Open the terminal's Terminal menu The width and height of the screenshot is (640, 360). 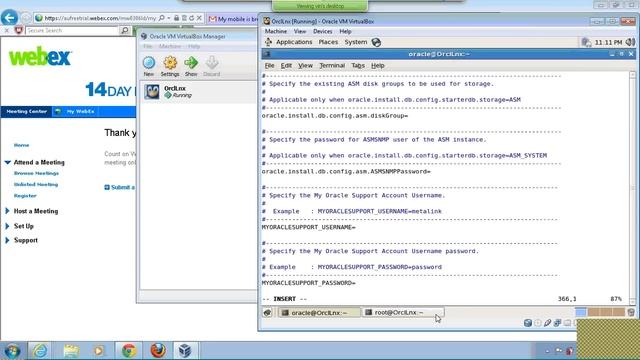click(x=332, y=66)
